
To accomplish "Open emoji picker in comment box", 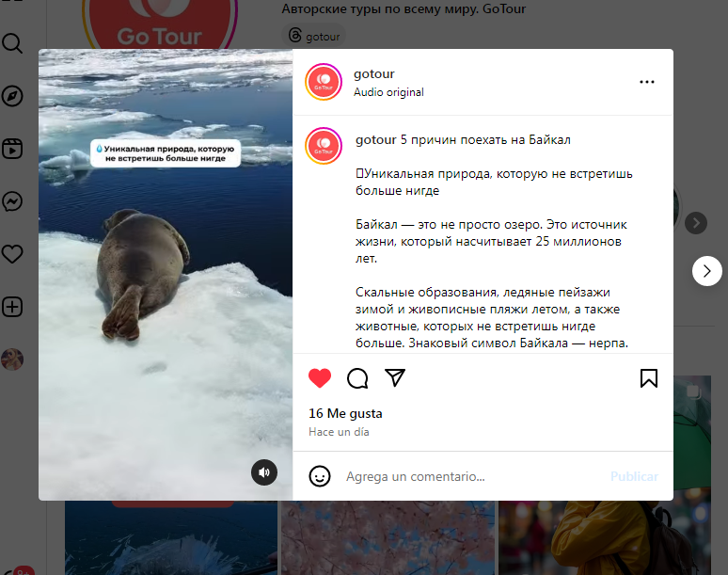I will pyautogui.click(x=320, y=476).
